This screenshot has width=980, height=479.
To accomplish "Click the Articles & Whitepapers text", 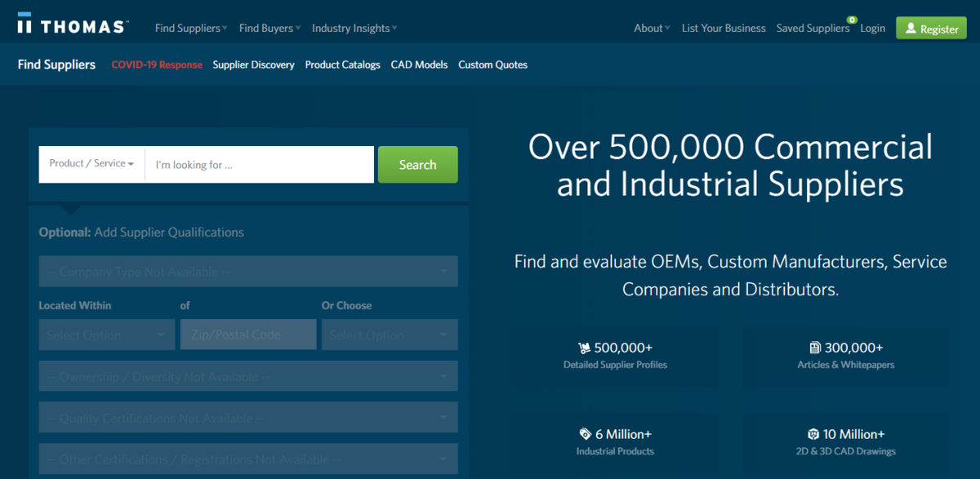I will point(846,365).
